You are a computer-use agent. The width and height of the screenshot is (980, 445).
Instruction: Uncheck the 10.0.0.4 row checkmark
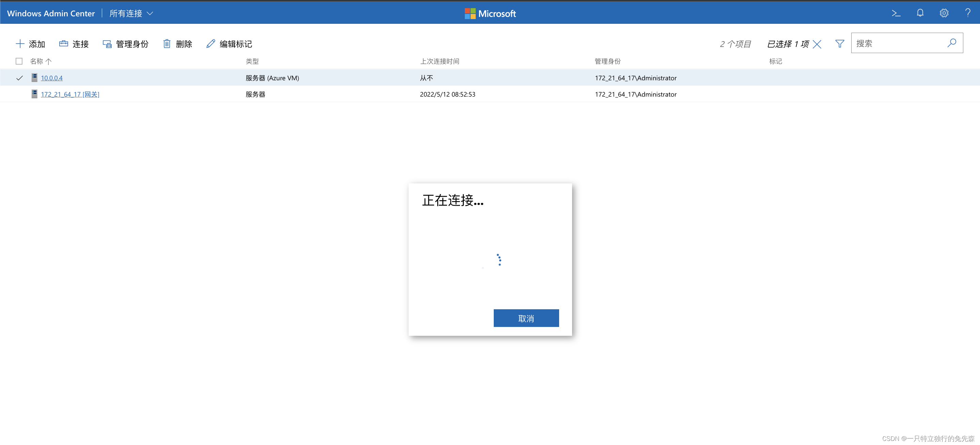pyautogui.click(x=19, y=78)
